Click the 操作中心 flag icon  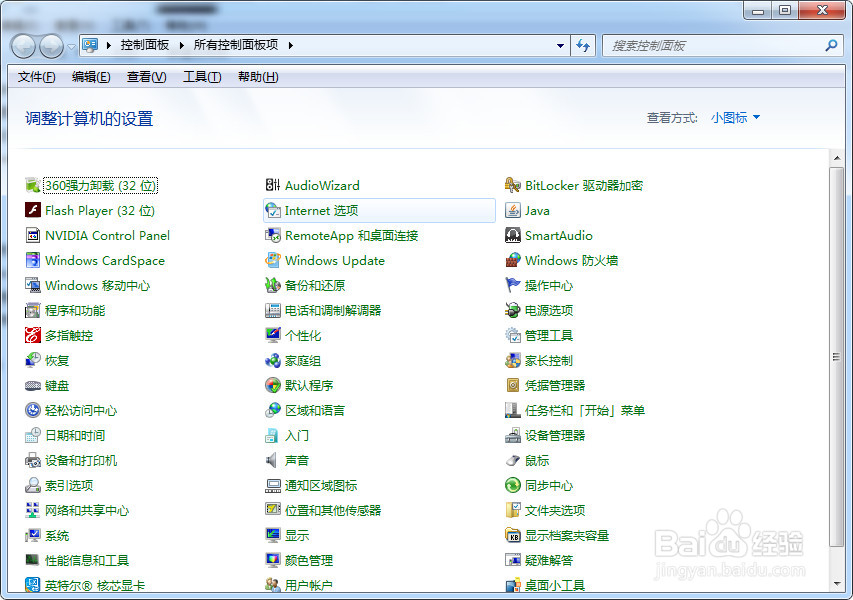(512, 286)
